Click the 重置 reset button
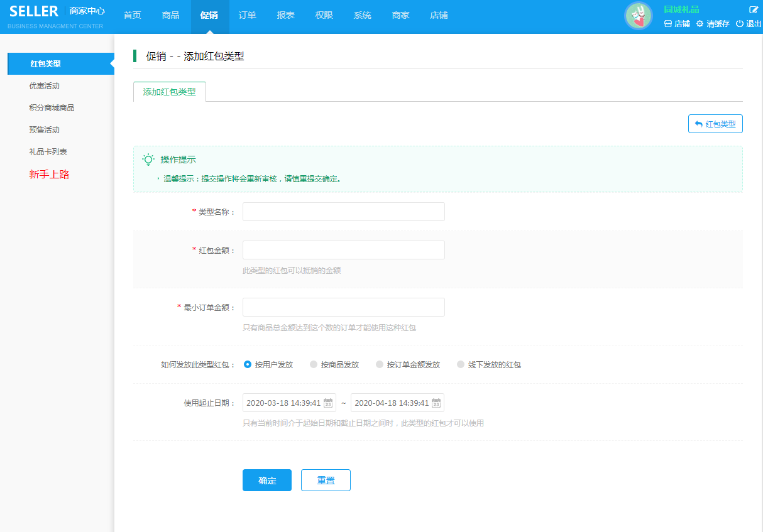The image size is (763, 532). coord(326,480)
